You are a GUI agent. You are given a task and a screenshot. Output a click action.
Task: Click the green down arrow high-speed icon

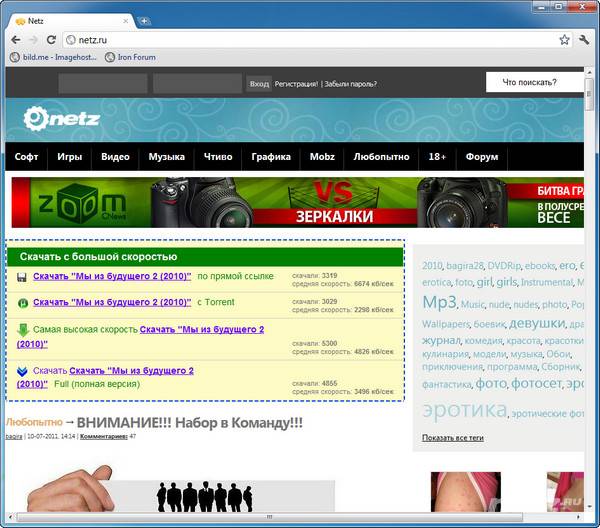22,330
